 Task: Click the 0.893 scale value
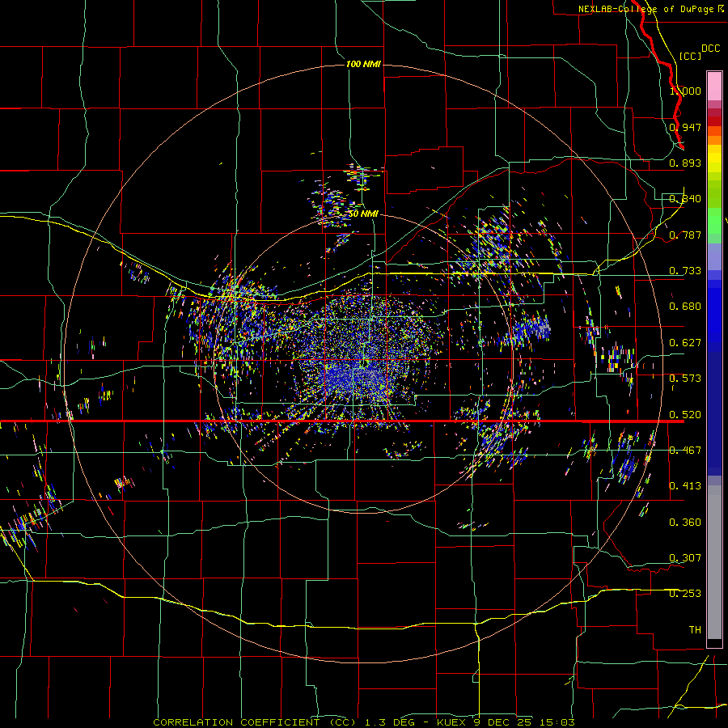pyautogui.click(x=685, y=163)
